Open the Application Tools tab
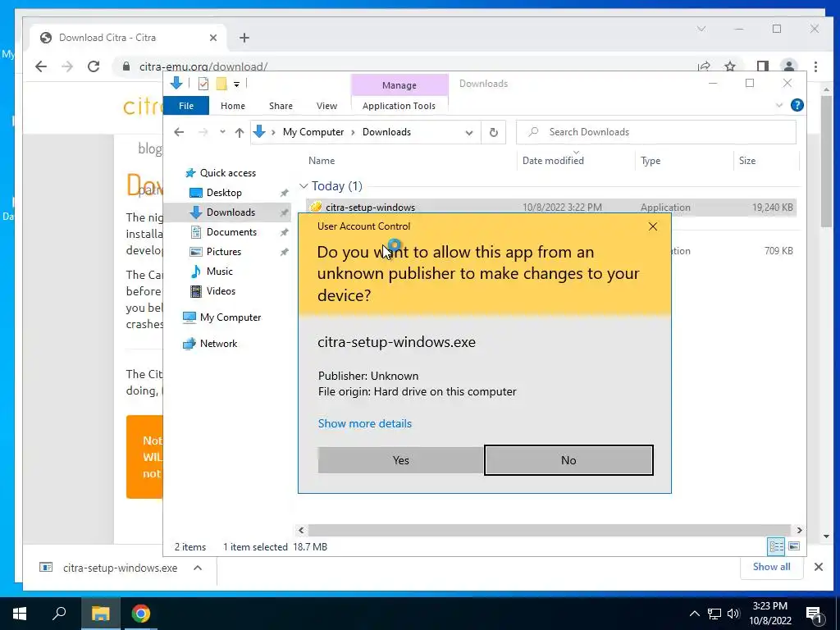 click(x=399, y=106)
